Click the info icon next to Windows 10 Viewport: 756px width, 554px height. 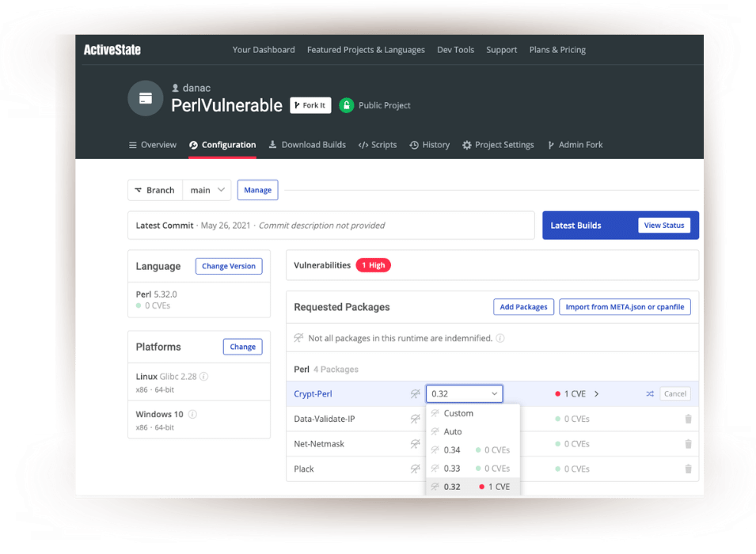click(x=192, y=414)
